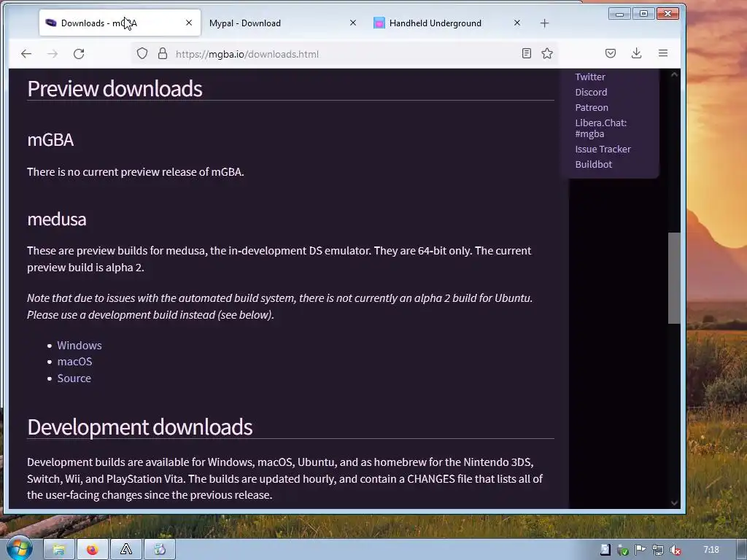Click the system clock showing 7:18
Image resolution: width=747 pixels, height=560 pixels.
[x=711, y=550]
